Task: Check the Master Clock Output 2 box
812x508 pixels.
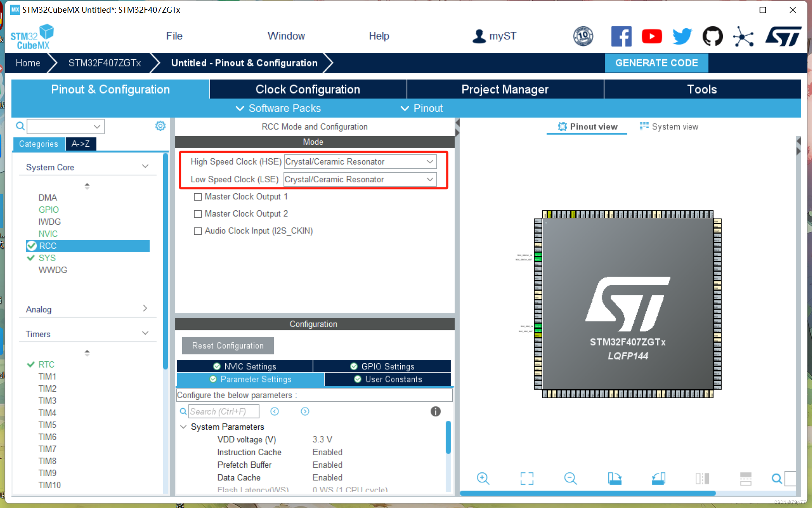Action: coord(198,214)
